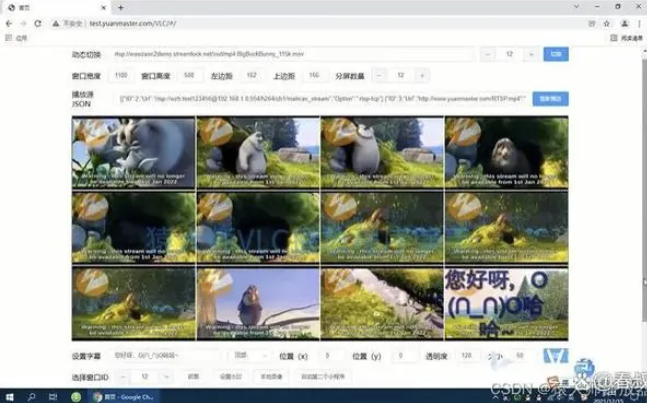Click the subtitle size field showing 50
647x403 pixels.
coord(521,356)
